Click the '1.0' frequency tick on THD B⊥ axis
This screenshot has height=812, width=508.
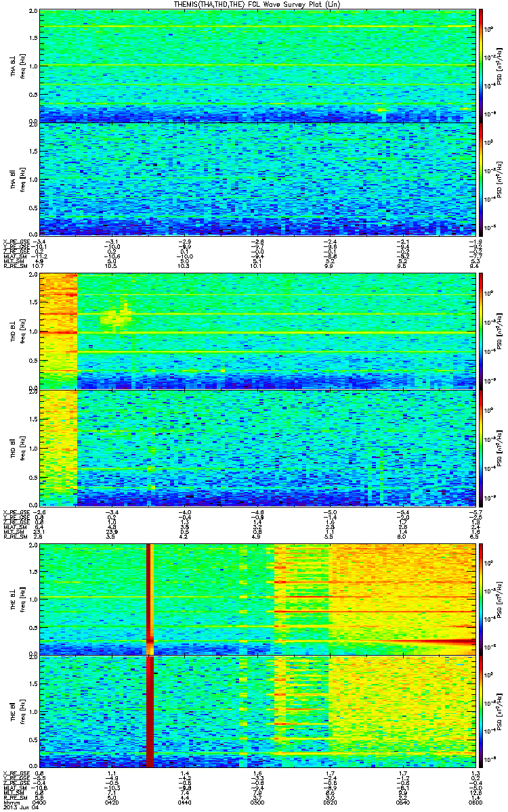[x=33, y=332]
